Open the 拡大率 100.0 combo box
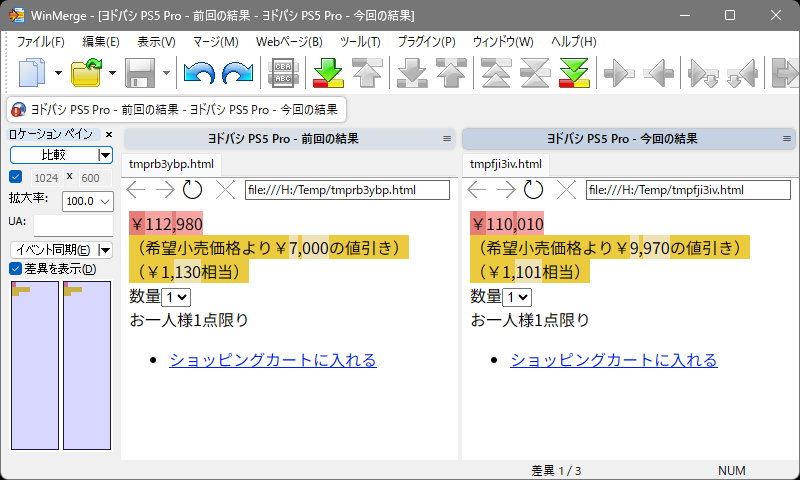Viewport: 800px width, 480px height. (87, 201)
